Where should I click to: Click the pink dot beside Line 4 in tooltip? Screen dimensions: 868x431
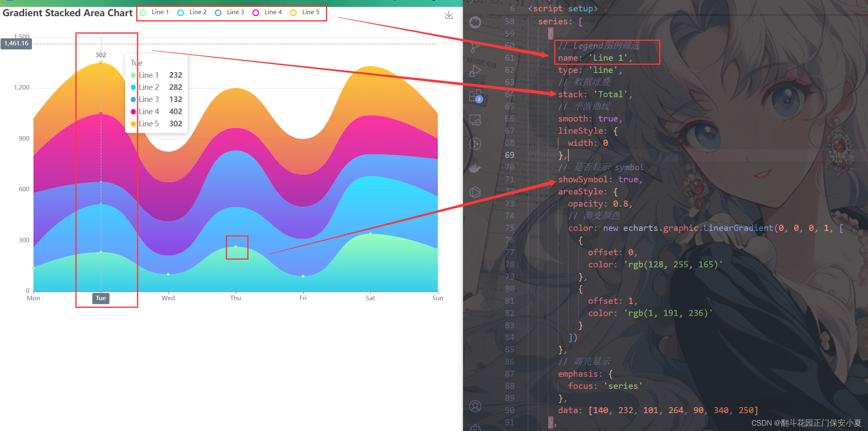133,112
